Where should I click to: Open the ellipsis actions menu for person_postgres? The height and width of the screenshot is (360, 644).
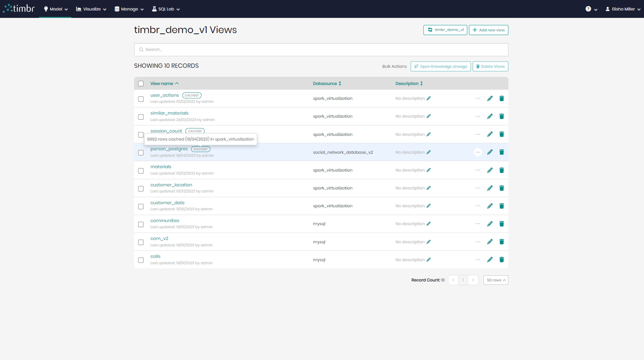pyautogui.click(x=477, y=152)
